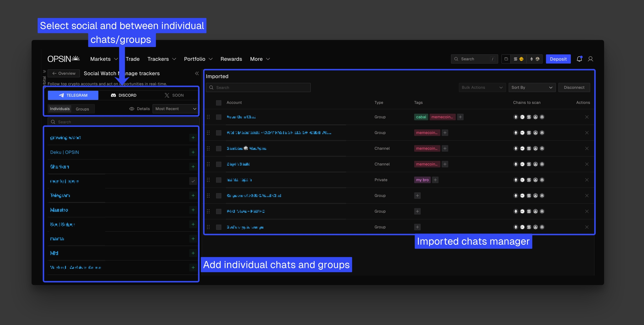644x325 pixels.
Task: Add a tag to the Private 'my bro' row
Action: point(435,180)
